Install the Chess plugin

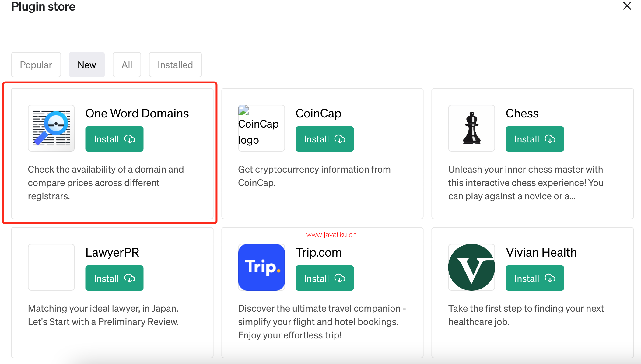[x=535, y=139]
